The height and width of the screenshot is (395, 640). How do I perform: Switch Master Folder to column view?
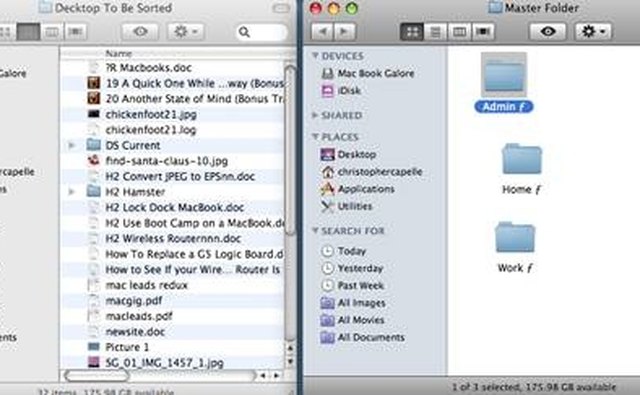(459, 31)
